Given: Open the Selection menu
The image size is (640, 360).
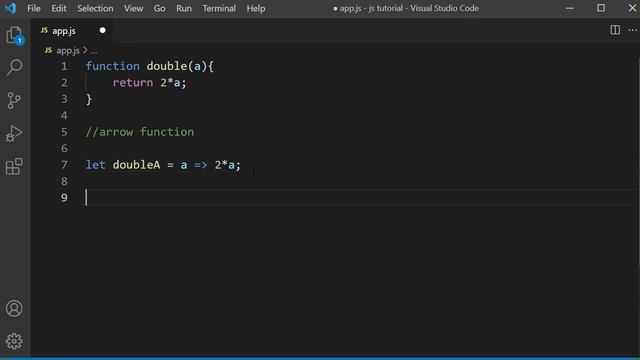Looking at the screenshot, I should pos(95,9).
